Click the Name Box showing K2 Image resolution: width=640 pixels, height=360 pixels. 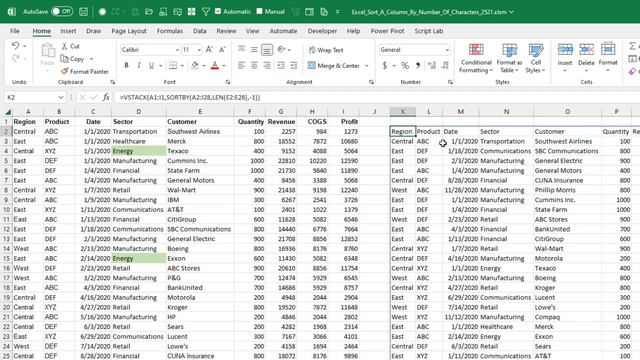coord(34,97)
